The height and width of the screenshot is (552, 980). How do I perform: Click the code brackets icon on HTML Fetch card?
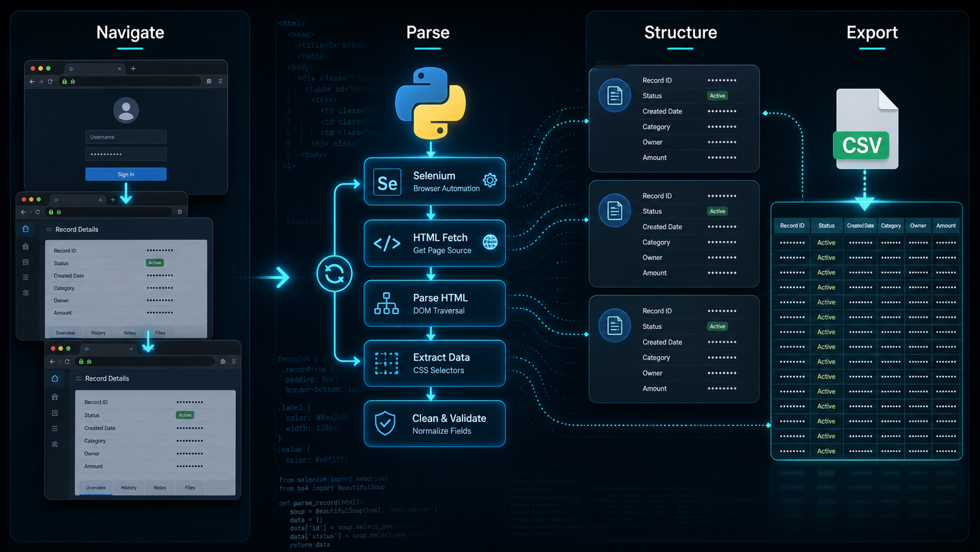(x=387, y=243)
